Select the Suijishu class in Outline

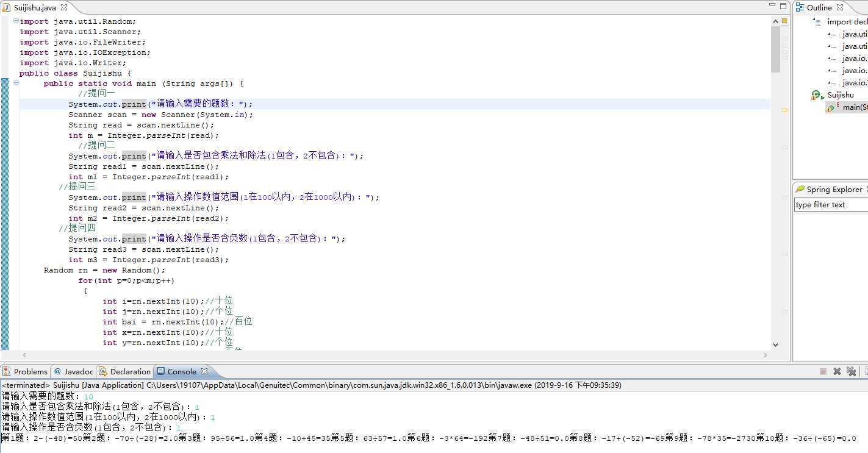pos(841,95)
